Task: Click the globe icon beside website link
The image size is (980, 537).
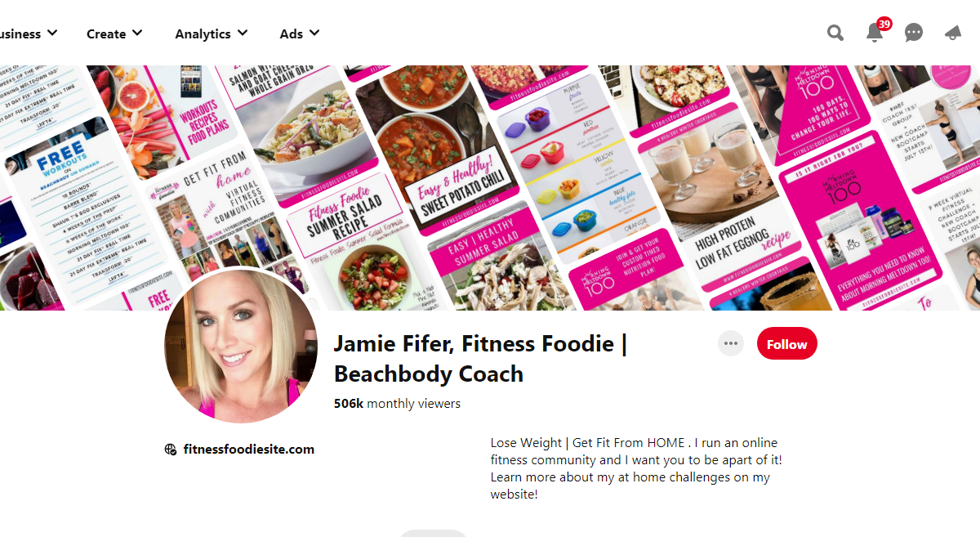Action: point(171,449)
